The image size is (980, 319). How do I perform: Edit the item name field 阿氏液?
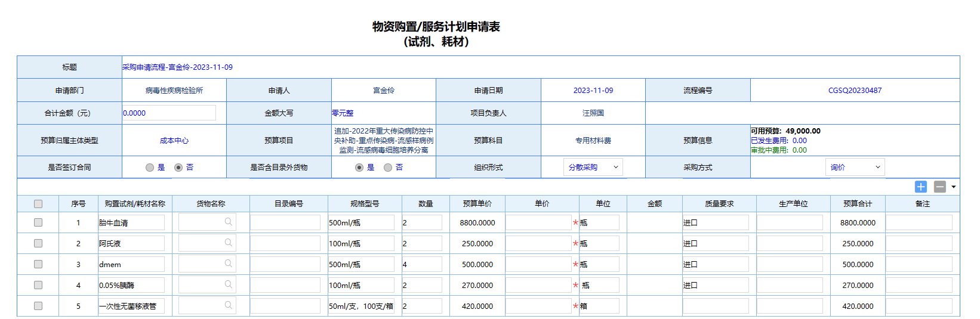tap(131, 243)
